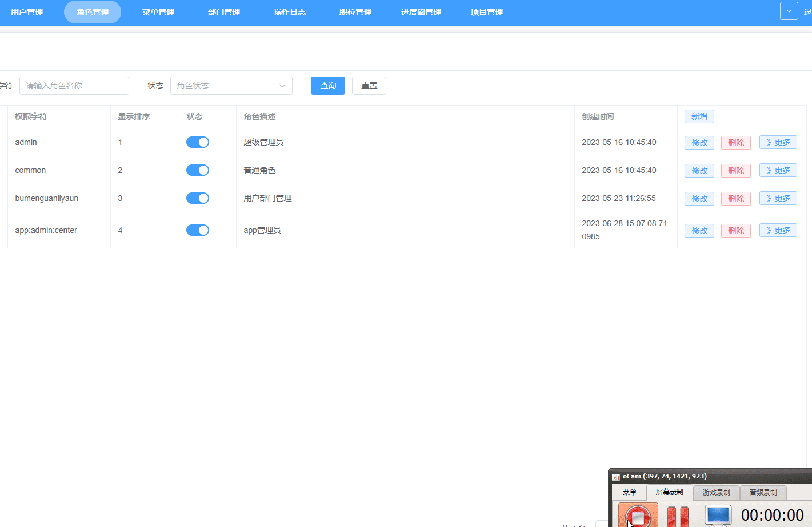The height and width of the screenshot is (527, 812).
Task: Expand the chevron button in top navigation bar
Action: (789, 10)
